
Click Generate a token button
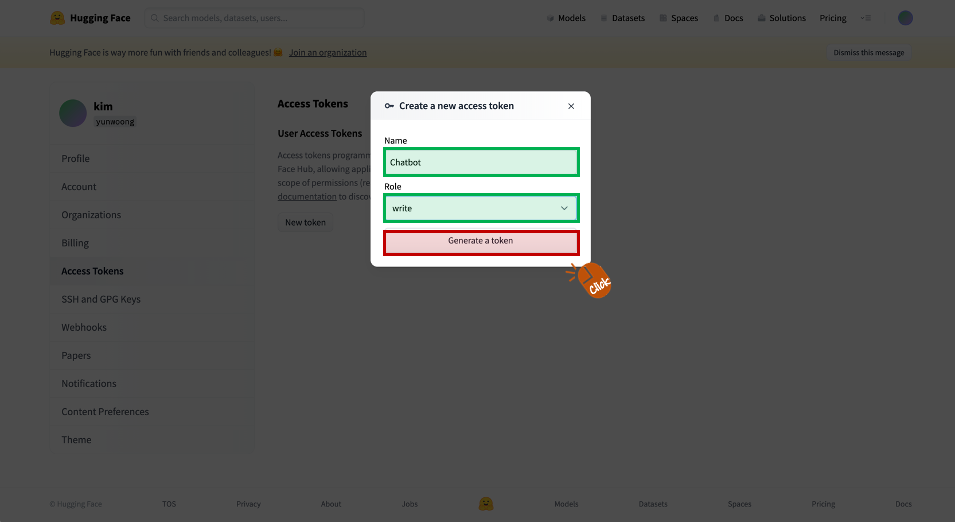pos(481,242)
